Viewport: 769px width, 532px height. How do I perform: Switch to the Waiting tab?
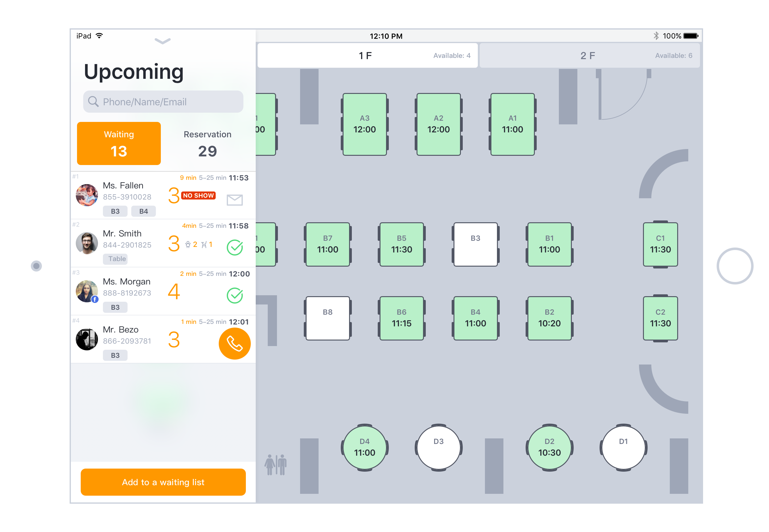[119, 143]
